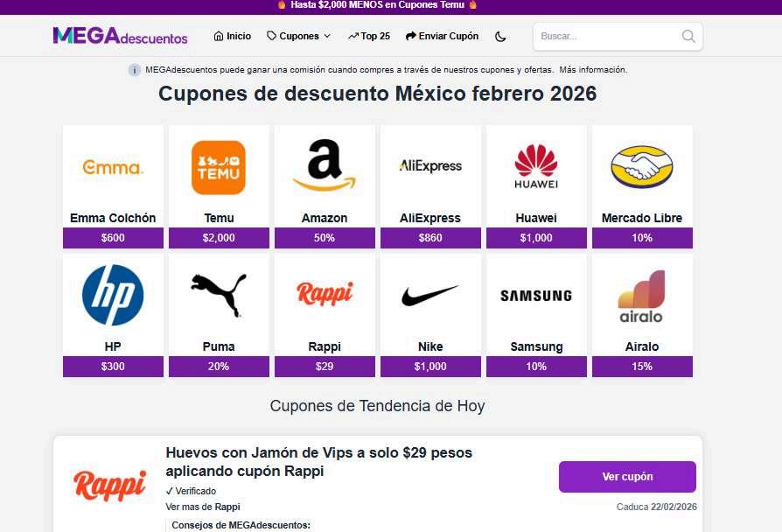Image resolution: width=782 pixels, height=532 pixels.
Task: Click the AliExpress store name text
Action: [x=430, y=218]
